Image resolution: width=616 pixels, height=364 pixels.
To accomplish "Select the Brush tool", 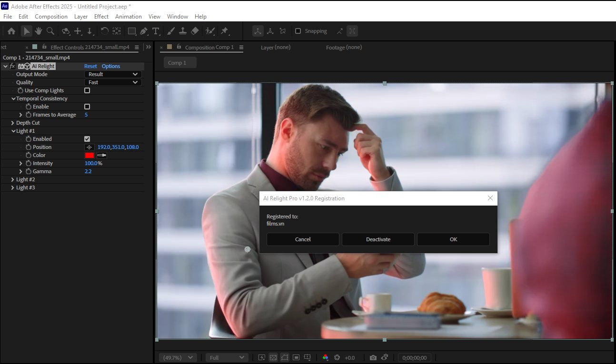I will point(170,31).
